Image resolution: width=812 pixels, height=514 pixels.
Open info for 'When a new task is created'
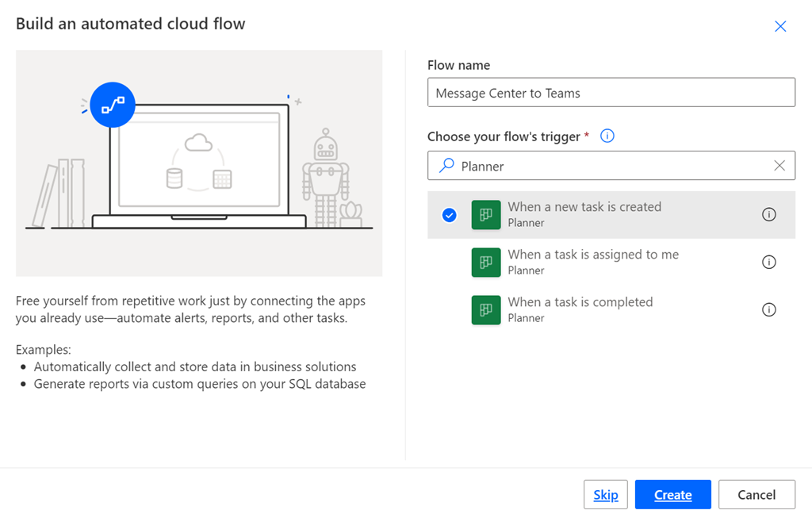(768, 215)
